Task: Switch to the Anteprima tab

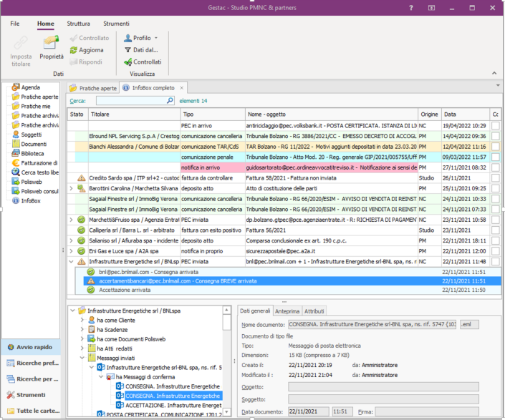Action: 287,311
